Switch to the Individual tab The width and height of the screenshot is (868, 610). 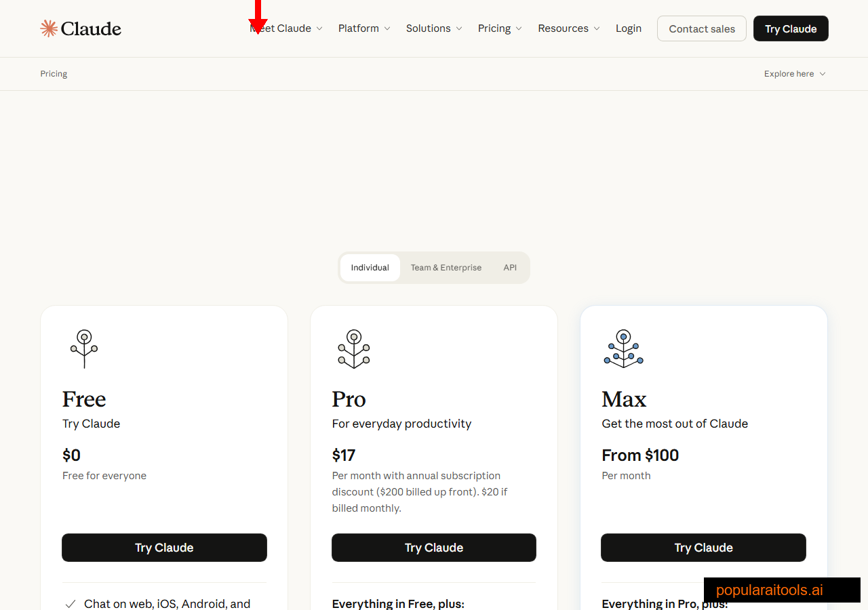click(x=370, y=267)
